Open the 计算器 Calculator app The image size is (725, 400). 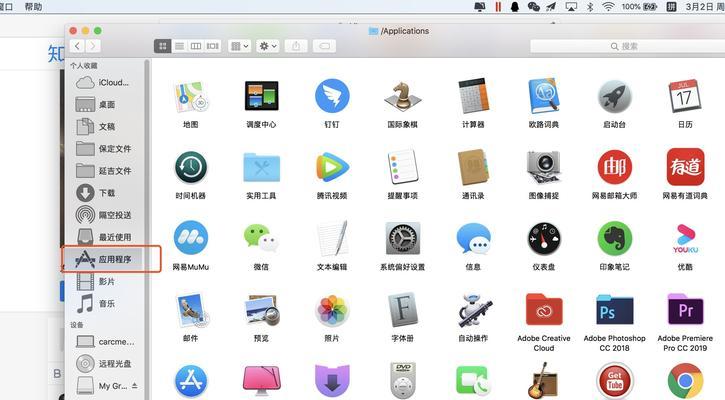(x=473, y=97)
